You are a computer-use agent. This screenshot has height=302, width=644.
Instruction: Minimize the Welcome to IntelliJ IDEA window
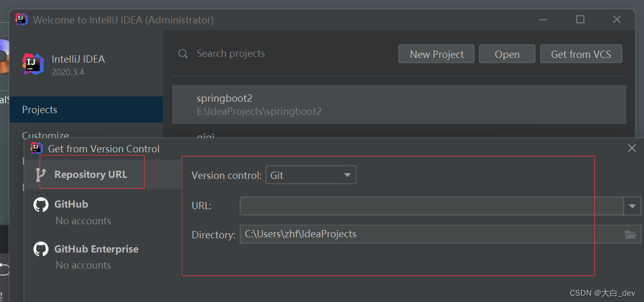pos(544,19)
